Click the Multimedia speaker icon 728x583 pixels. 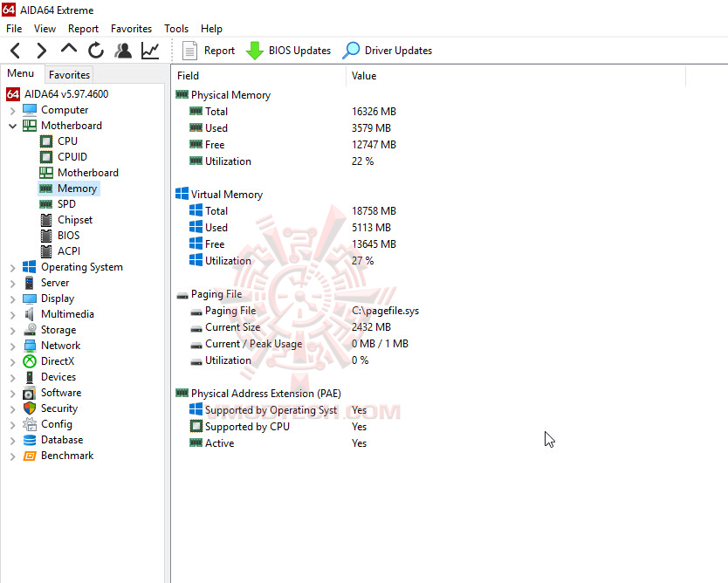tap(30, 314)
